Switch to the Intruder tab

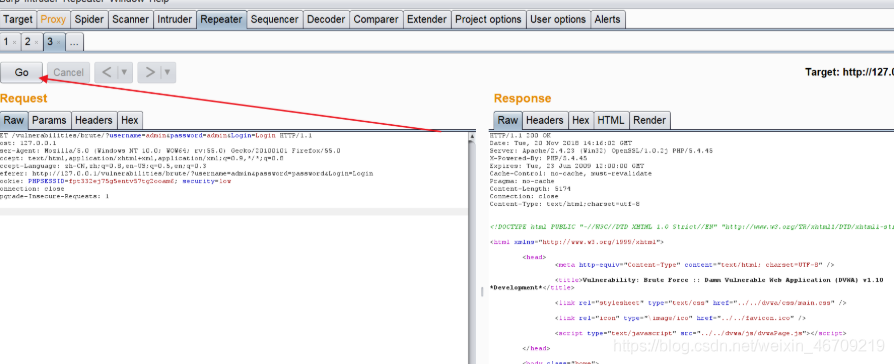[174, 19]
